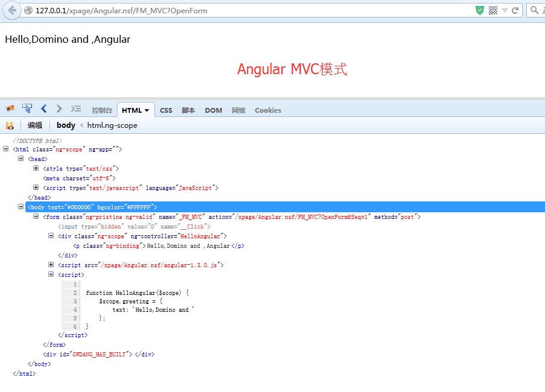
Task: Open the HTML tab dropdown arrow
Action: [x=146, y=110]
